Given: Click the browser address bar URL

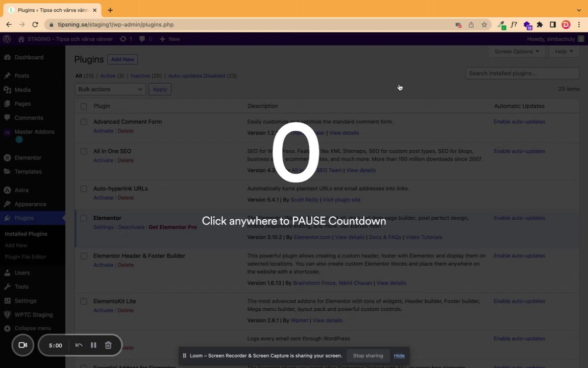Looking at the screenshot, I should [115, 25].
